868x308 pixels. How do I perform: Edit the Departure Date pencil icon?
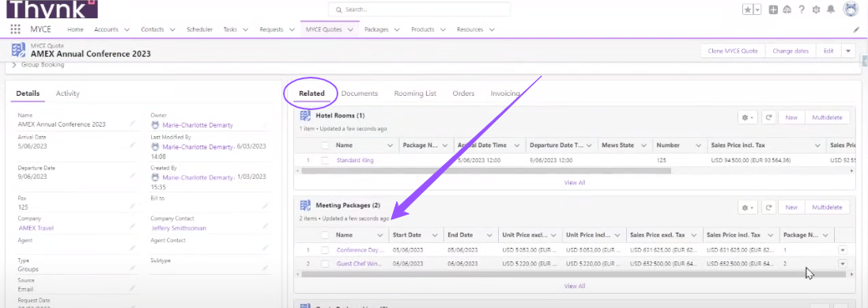pyautogui.click(x=132, y=176)
